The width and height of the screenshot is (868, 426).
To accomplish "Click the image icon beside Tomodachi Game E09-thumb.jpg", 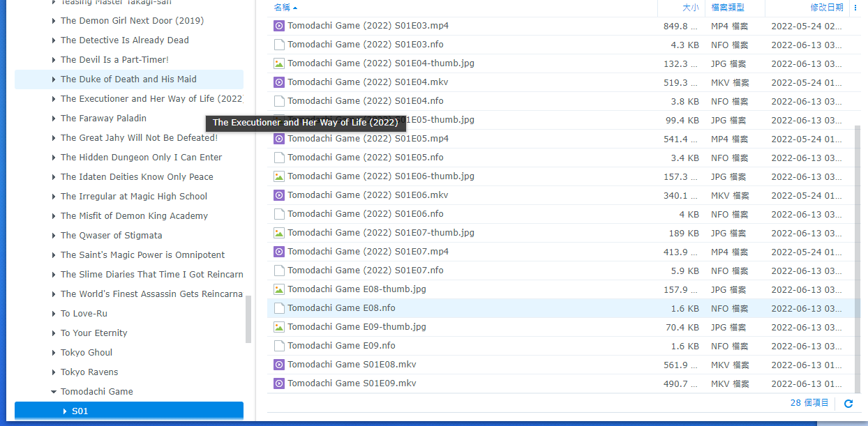I will (278, 326).
